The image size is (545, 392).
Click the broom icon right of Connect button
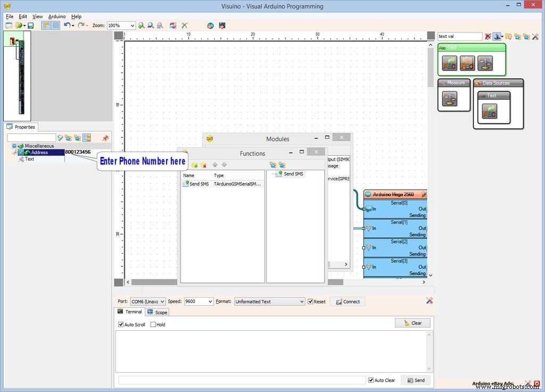pos(430,301)
